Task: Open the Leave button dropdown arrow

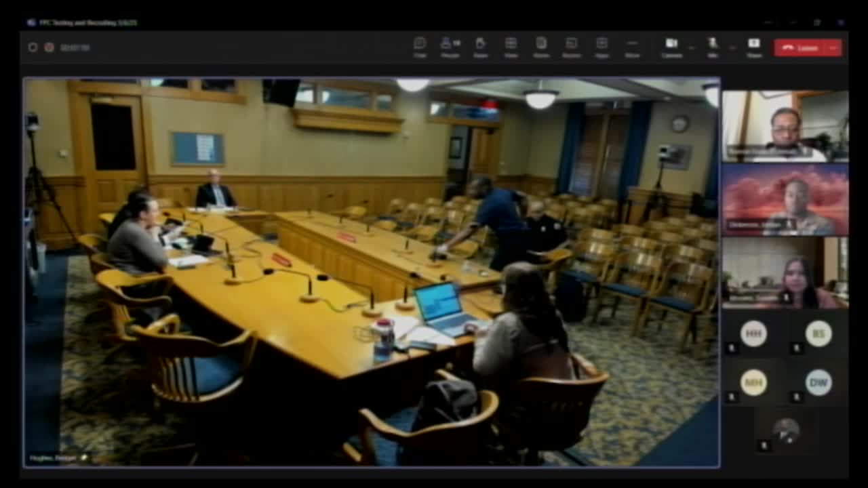Action: click(833, 47)
